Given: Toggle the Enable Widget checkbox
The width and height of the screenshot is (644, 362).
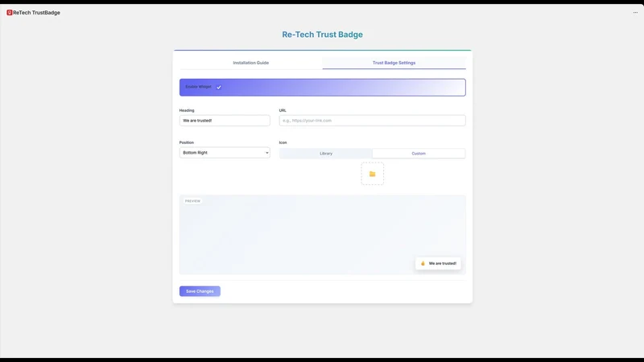Looking at the screenshot, I should [x=219, y=87].
